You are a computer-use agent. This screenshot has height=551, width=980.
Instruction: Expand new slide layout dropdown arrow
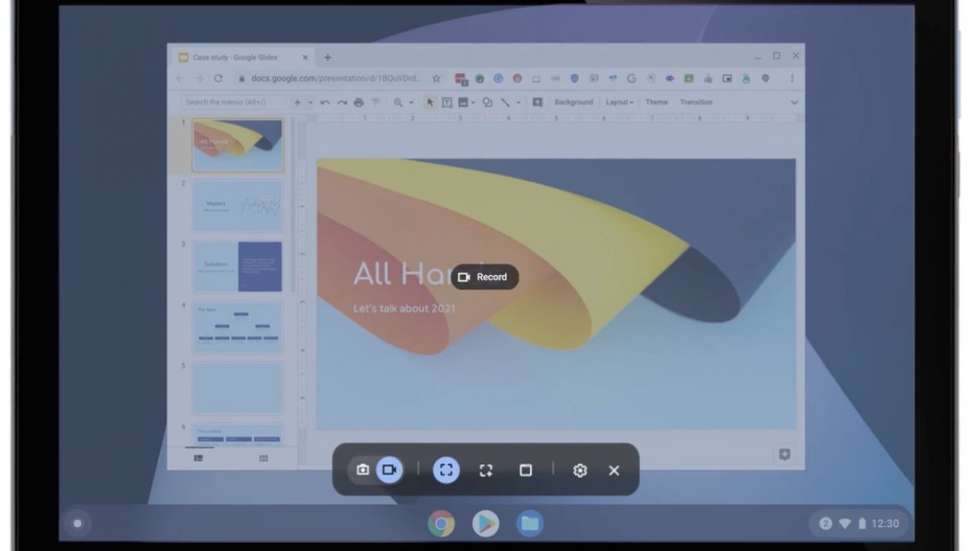coord(310,102)
